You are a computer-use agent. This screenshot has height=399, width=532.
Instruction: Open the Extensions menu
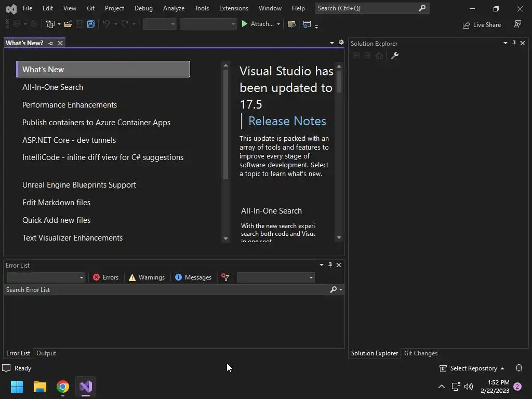coord(233,8)
